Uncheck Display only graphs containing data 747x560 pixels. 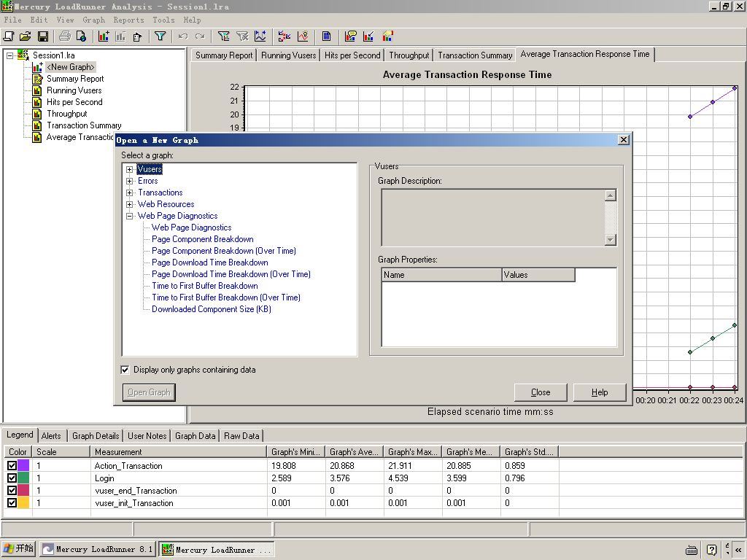[x=125, y=370]
